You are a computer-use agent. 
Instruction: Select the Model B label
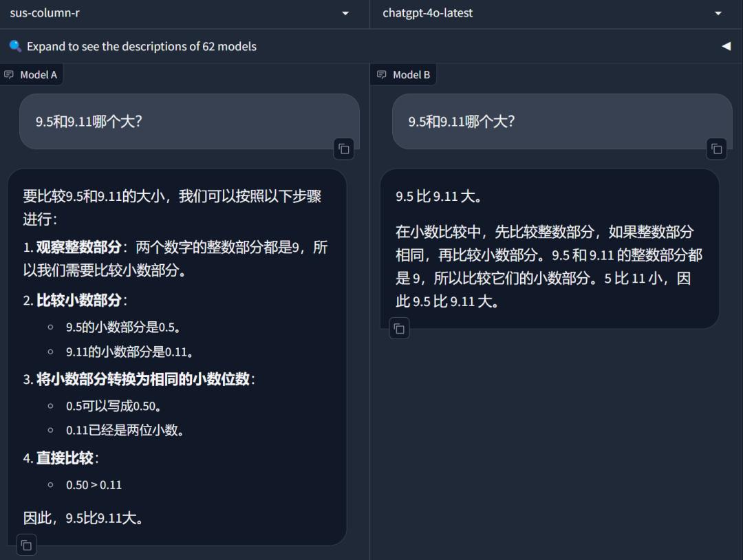pos(411,74)
